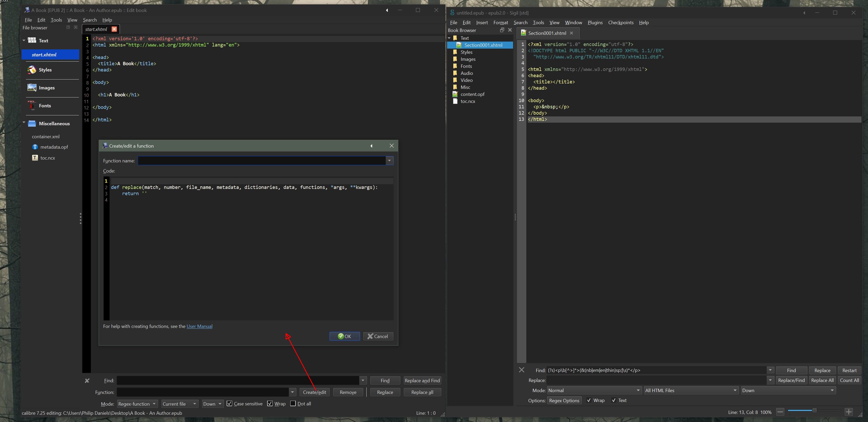Screen dimensions: 868x422
Task: Select the metadata.opf info icon
Action: click(35, 147)
